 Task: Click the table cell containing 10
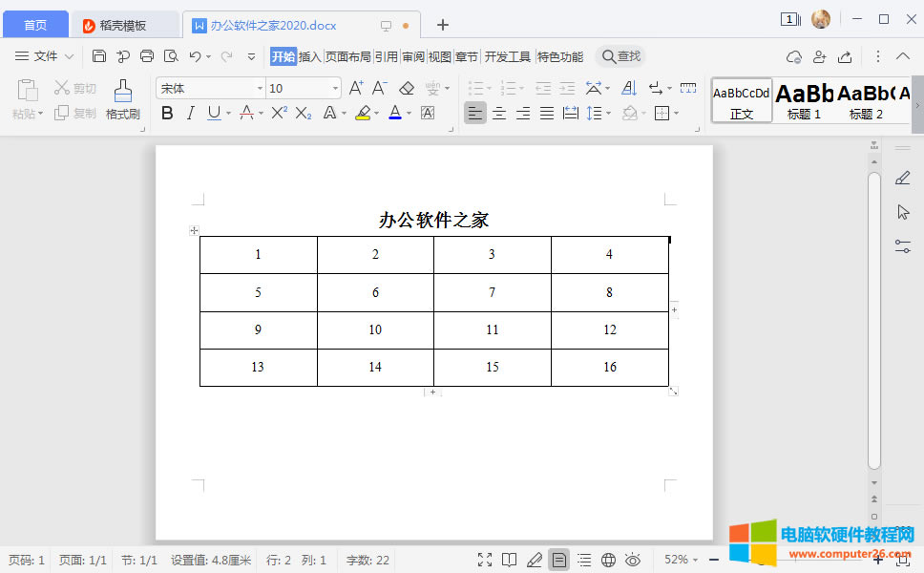click(x=375, y=329)
